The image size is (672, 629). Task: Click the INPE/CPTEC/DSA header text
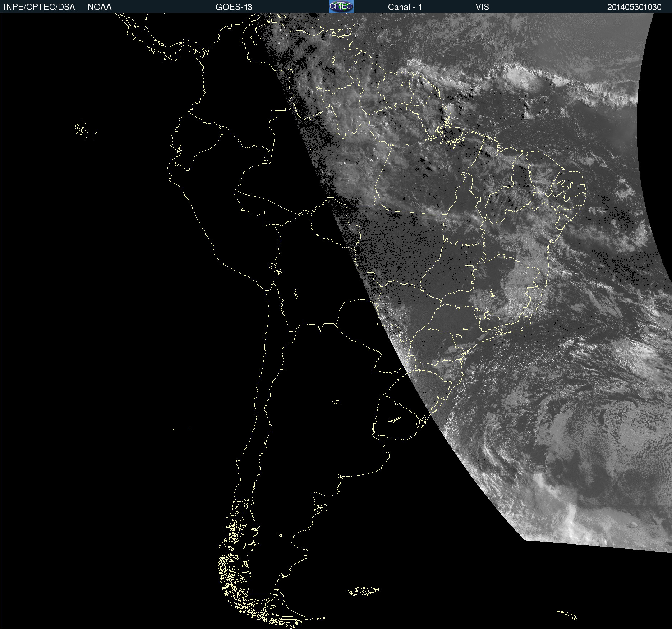39,7
